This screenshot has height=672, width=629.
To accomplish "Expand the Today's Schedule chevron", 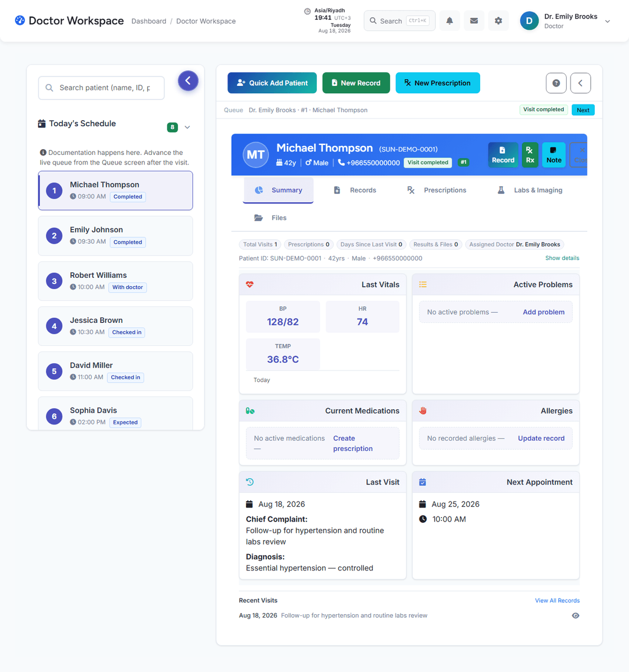I will coord(188,127).
